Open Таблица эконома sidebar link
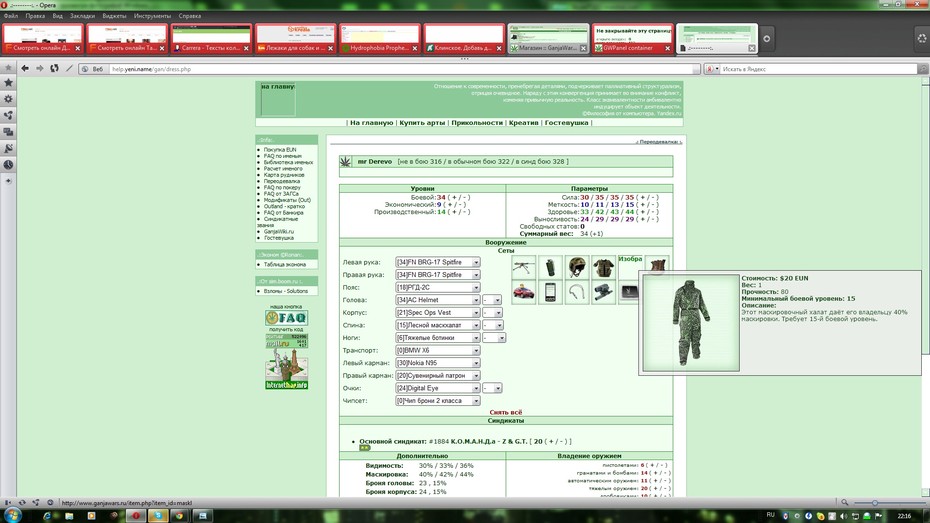This screenshot has height=523, width=930. (x=285, y=264)
